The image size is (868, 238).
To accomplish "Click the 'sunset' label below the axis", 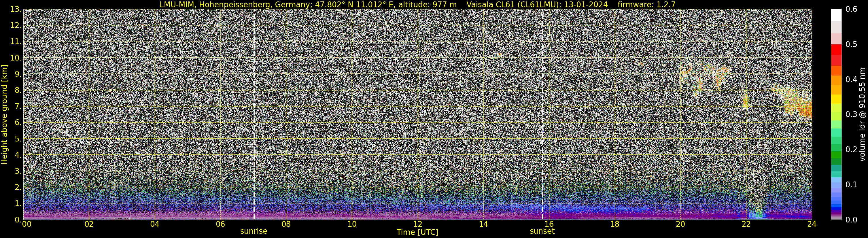I will [x=542, y=231].
